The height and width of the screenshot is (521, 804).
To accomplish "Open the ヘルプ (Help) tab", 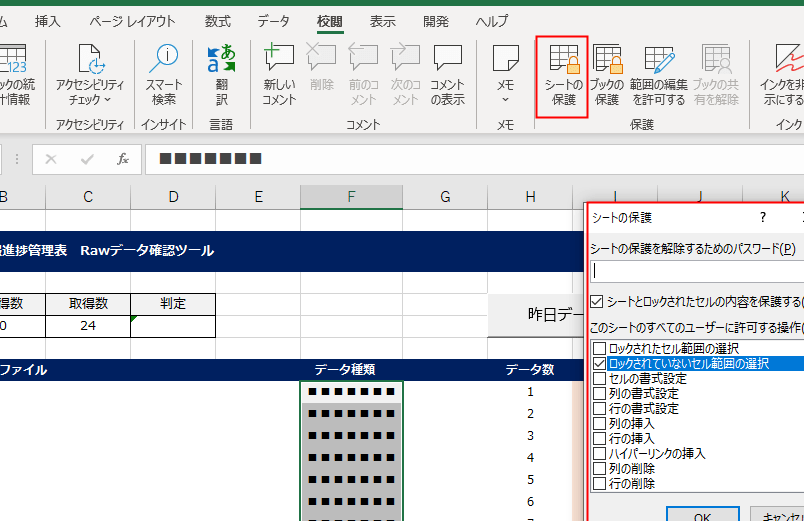I will click(492, 22).
